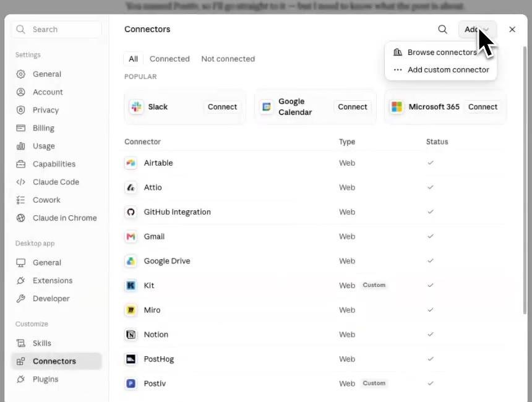The height and width of the screenshot is (402, 532).
Task: Click the Kit connector icon
Action: click(x=131, y=285)
